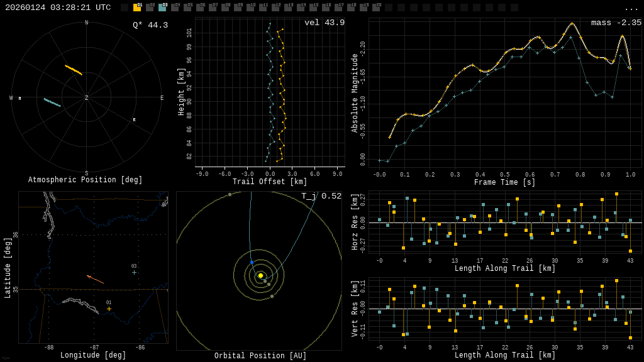Click the station 01 cross marker on map
Image resolution: width=644 pixels, height=362 pixels.
click(109, 309)
